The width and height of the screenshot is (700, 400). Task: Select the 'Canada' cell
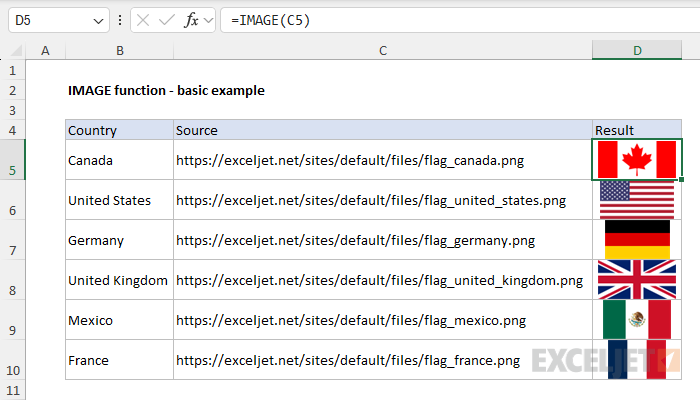click(119, 160)
